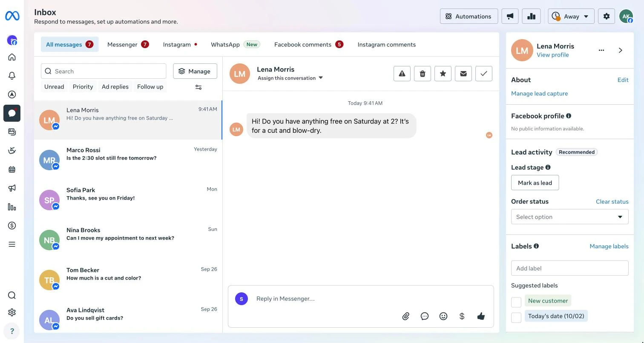Open the WhatsApp tab
Viewport: 644px width, 343px height.
(235, 44)
